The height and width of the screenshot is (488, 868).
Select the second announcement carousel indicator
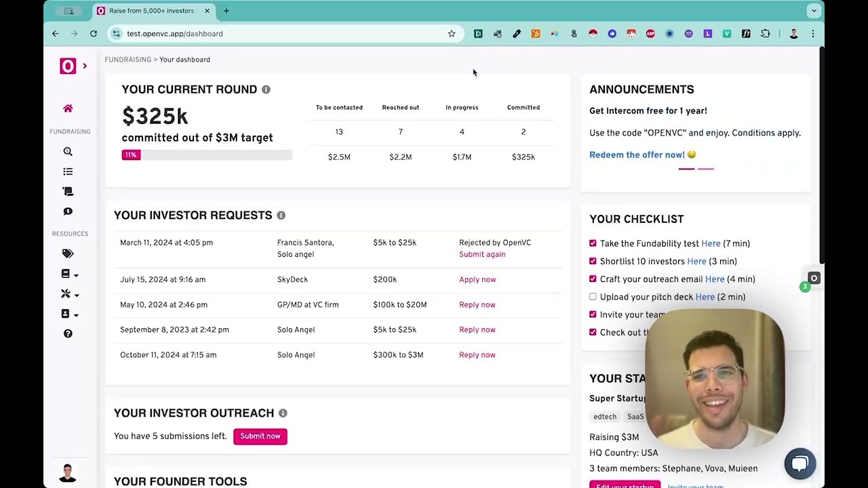(x=705, y=169)
